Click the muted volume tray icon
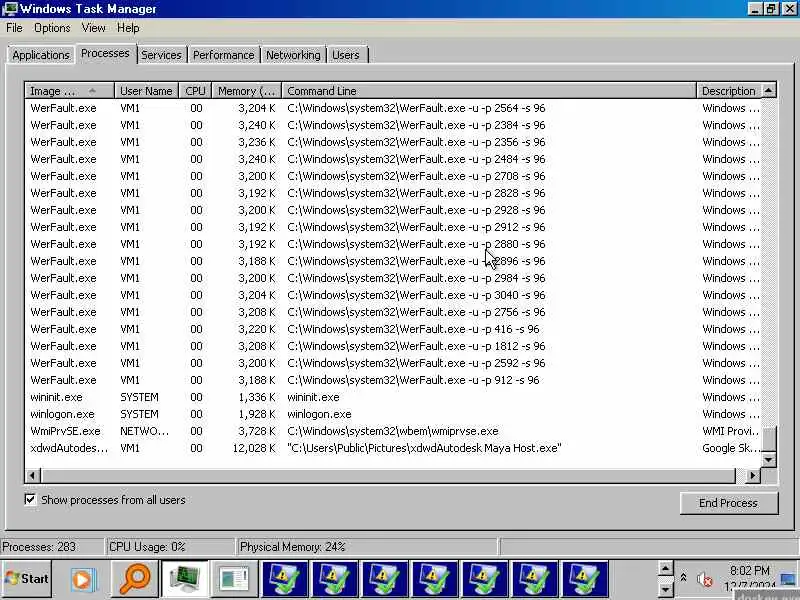 click(x=705, y=580)
